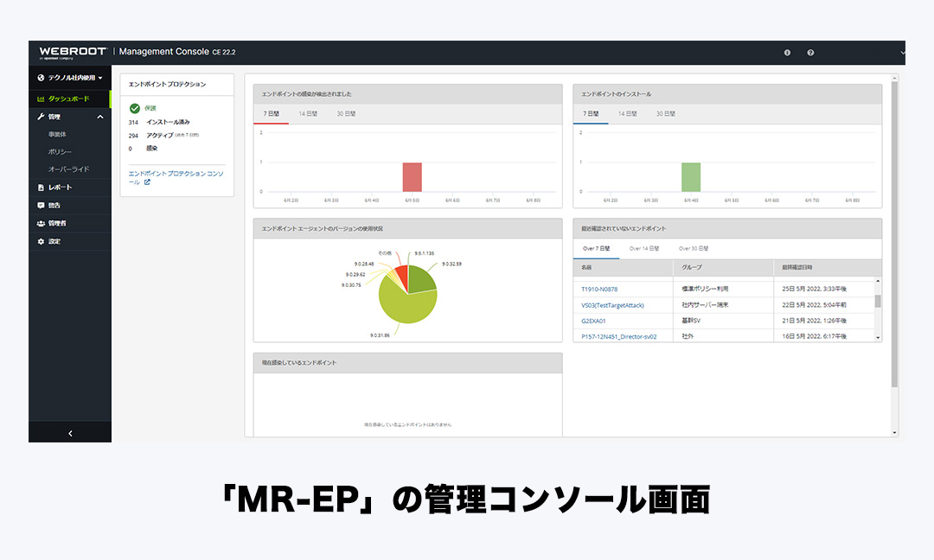Click the external link icon beside コンソール
Screen dimensions: 934x560
tap(147, 182)
